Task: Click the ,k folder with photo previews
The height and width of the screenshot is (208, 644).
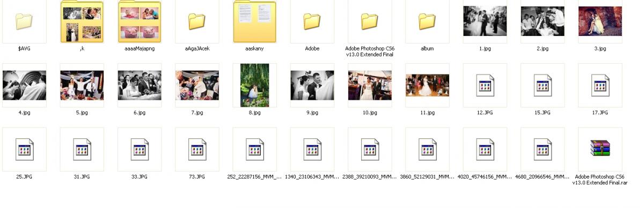Action: click(82, 21)
